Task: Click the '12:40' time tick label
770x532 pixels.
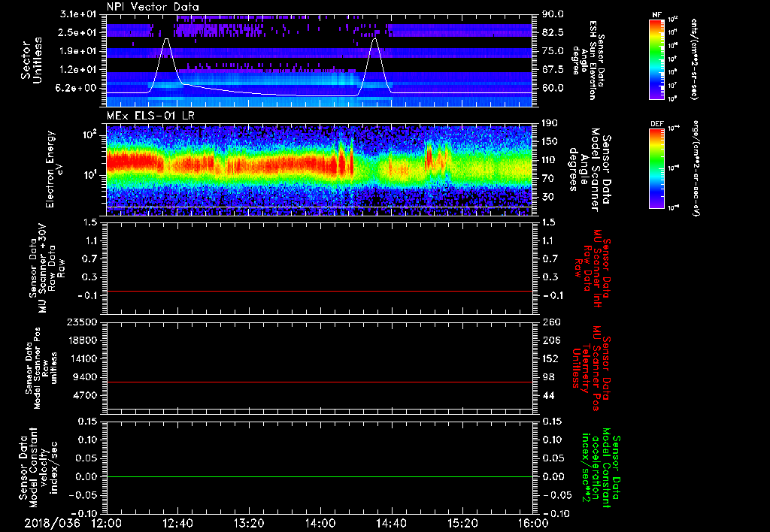Action: coord(177,524)
